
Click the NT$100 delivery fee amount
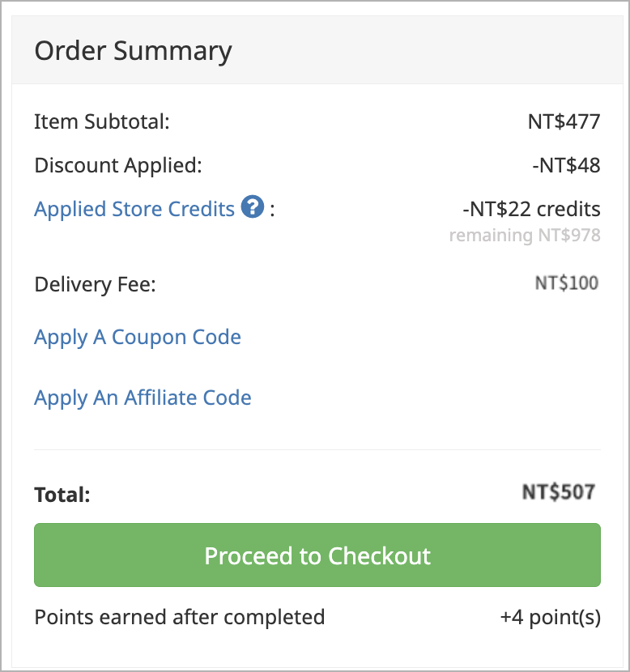(567, 283)
